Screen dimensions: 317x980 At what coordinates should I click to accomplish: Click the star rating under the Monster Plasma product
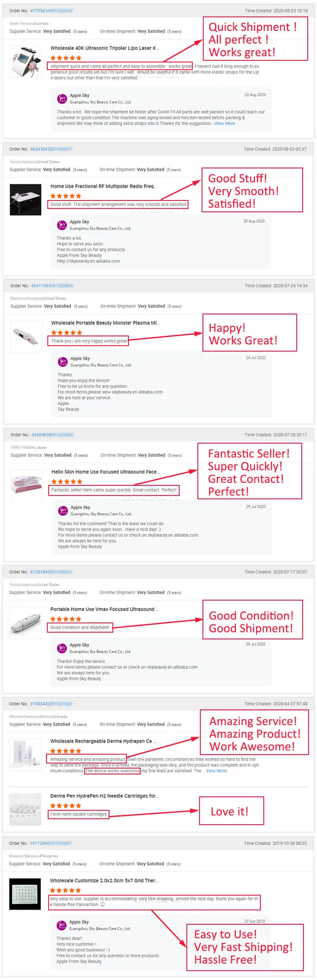[66, 333]
